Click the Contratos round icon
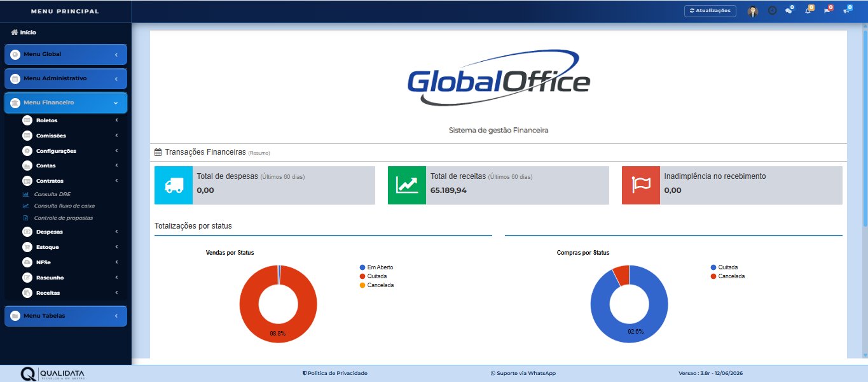868x382 pixels. [27, 181]
